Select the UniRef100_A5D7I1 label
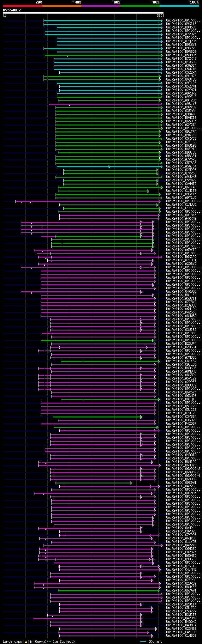 click(x=181, y=298)
